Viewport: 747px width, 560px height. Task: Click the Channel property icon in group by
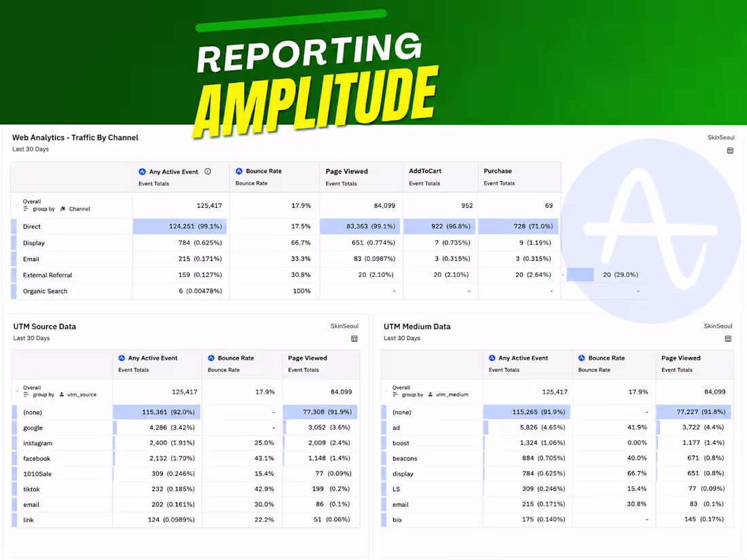(63, 208)
